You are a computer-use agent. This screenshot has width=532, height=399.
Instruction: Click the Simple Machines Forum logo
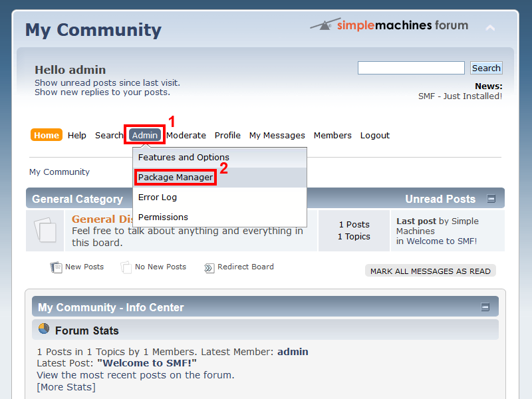tap(389, 25)
